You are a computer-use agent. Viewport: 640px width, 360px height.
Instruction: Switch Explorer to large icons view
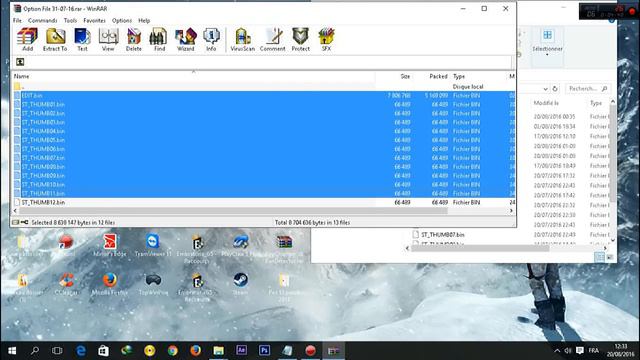point(610,257)
